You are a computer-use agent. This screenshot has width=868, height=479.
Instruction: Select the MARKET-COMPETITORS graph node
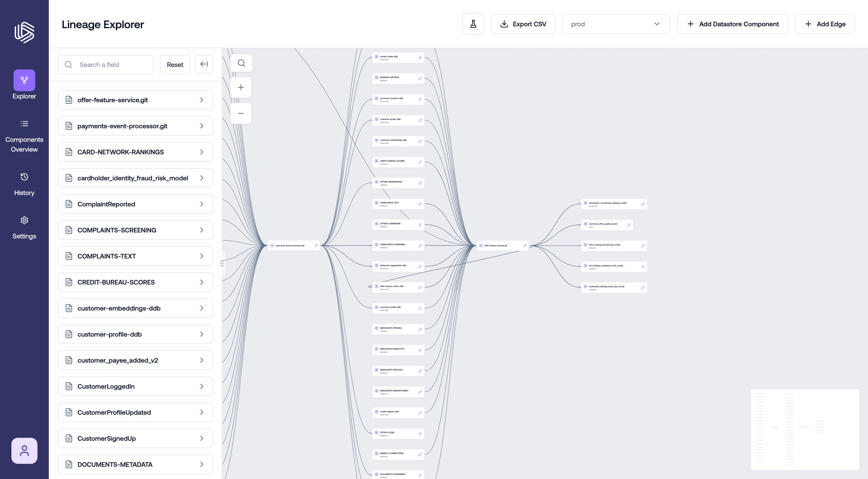(398, 454)
